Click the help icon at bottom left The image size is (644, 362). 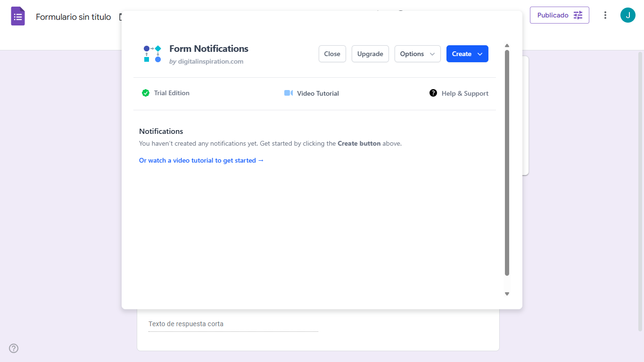(x=14, y=348)
